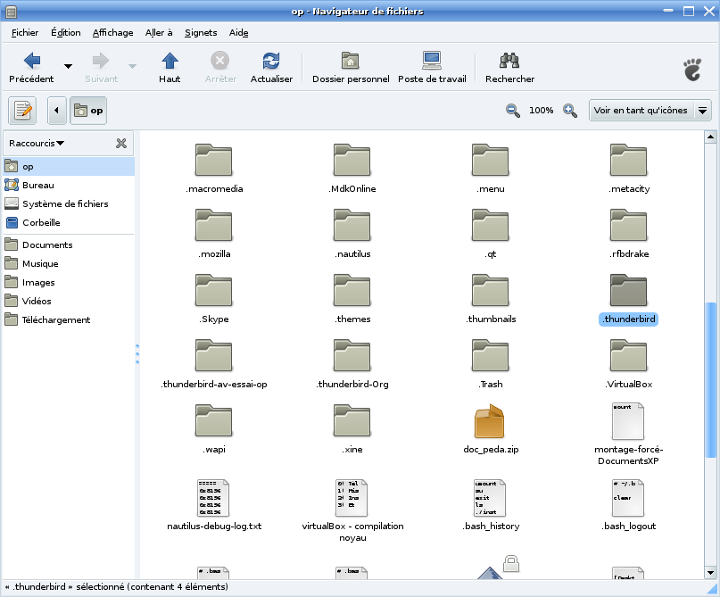Open Documents bookmark in sidebar
Viewport: 720px width, 597px height.
(69, 245)
